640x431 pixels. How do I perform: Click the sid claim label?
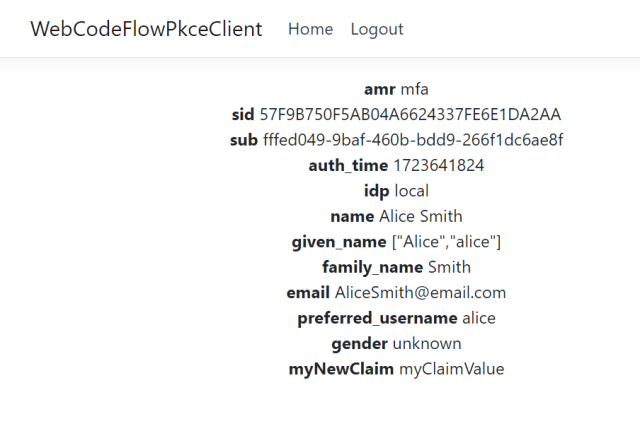point(243,114)
